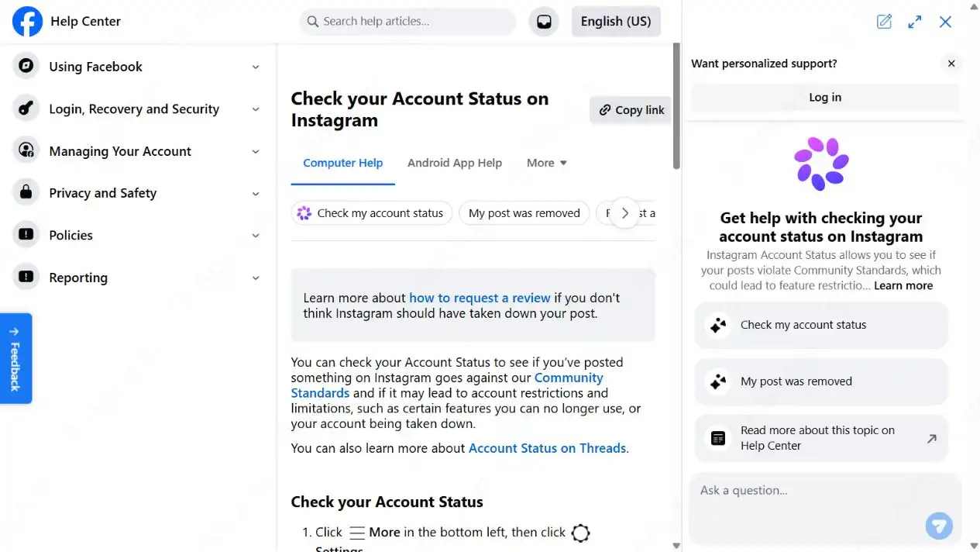Image resolution: width=980 pixels, height=552 pixels.
Task: Click the scrollbar down arrow at bottom
Action: 676,546
